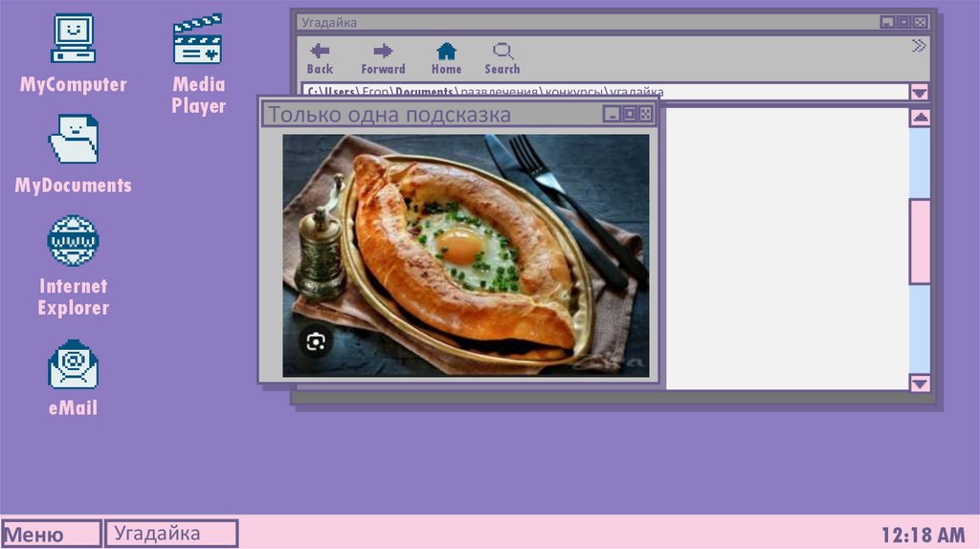980x549 pixels.
Task: Click scrollbar up arrow in Угадайка
Action: pos(920,117)
